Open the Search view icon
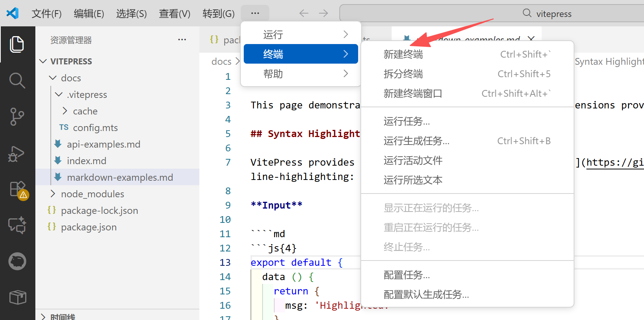This screenshot has height=320, width=644. point(17,80)
